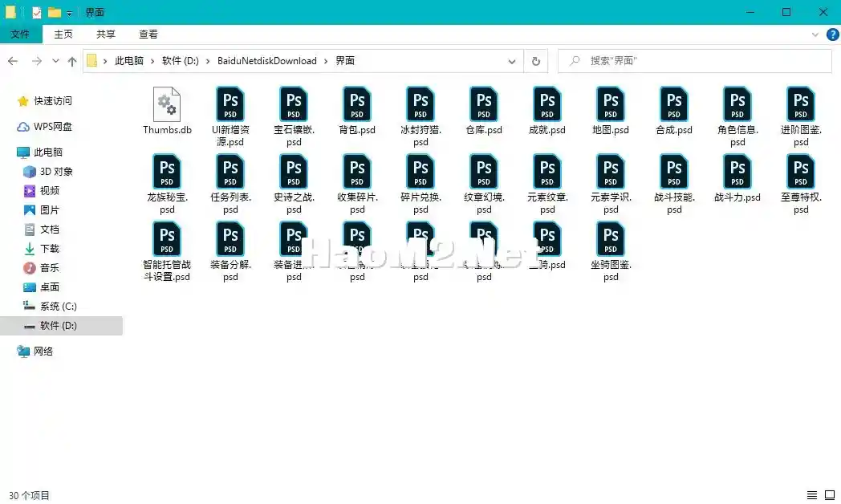
Task: Select the 进阶图鉴.psd file icon
Action: (801, 104)
